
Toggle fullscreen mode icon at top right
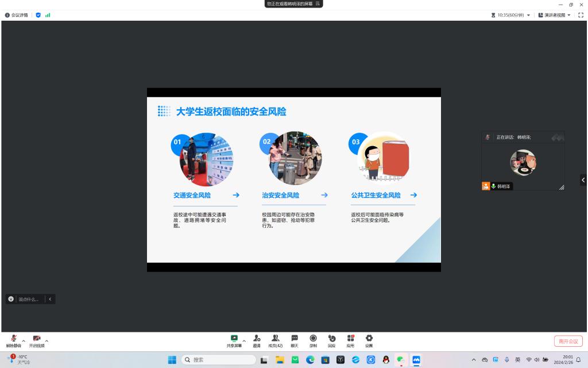click(581, 15)
